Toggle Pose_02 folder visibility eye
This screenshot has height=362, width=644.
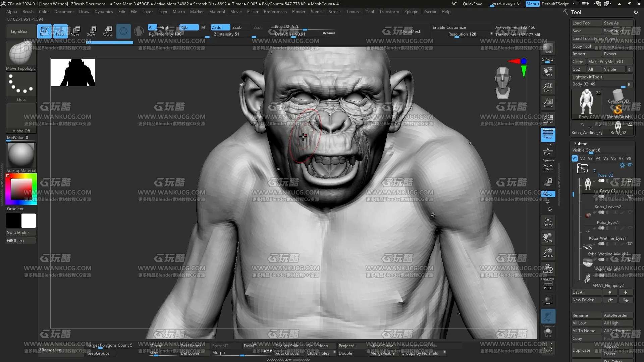[x=630, y=165]
